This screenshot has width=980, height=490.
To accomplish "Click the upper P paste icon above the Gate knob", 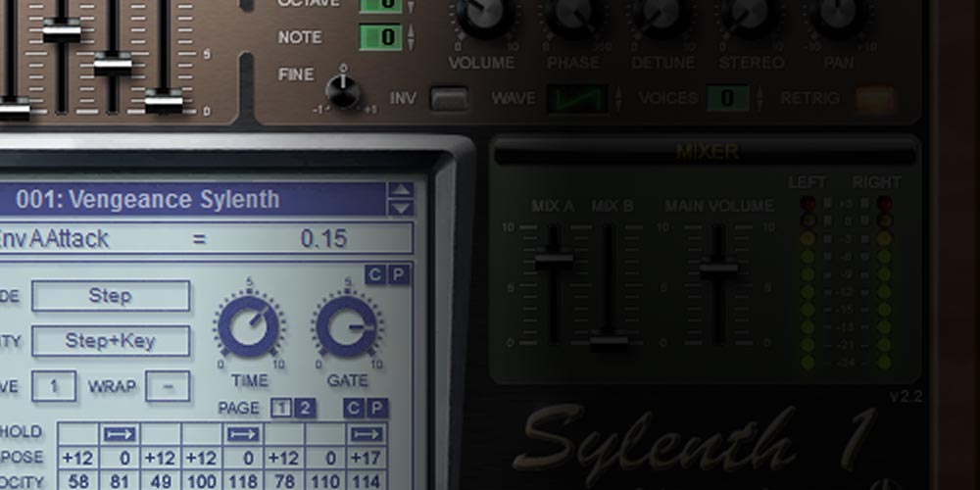I will (x=398, y=275).
